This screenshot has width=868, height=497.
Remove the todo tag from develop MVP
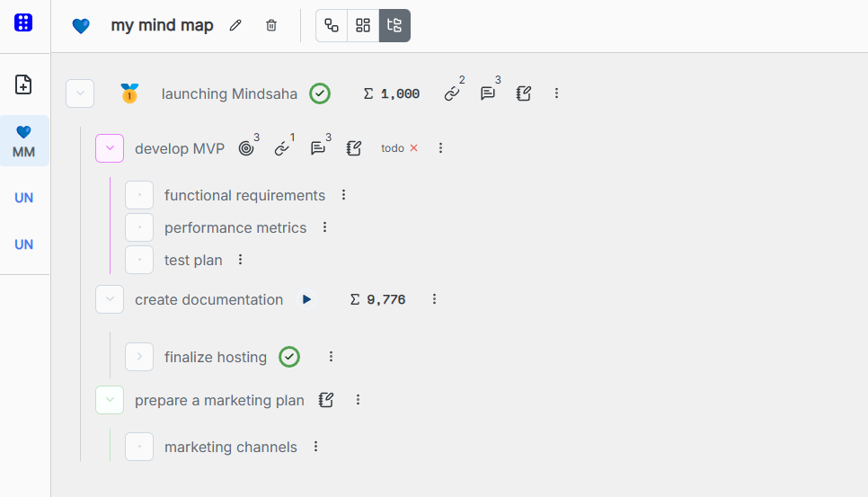pyautogui.click(x=414, y=148)
